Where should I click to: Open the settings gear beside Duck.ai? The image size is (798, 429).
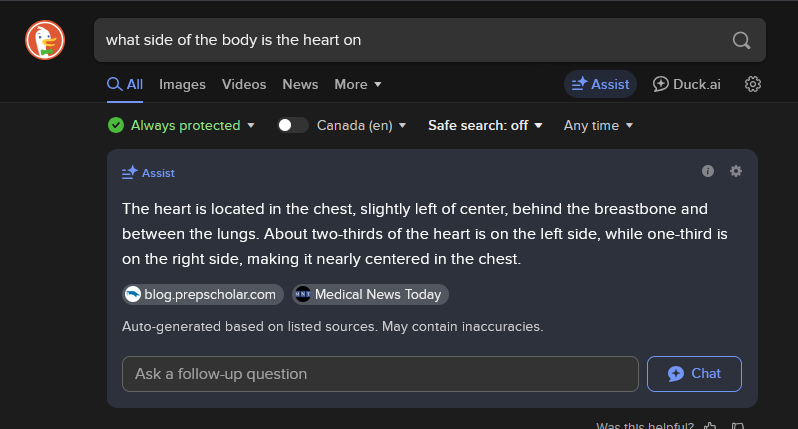tap(753, 84)
